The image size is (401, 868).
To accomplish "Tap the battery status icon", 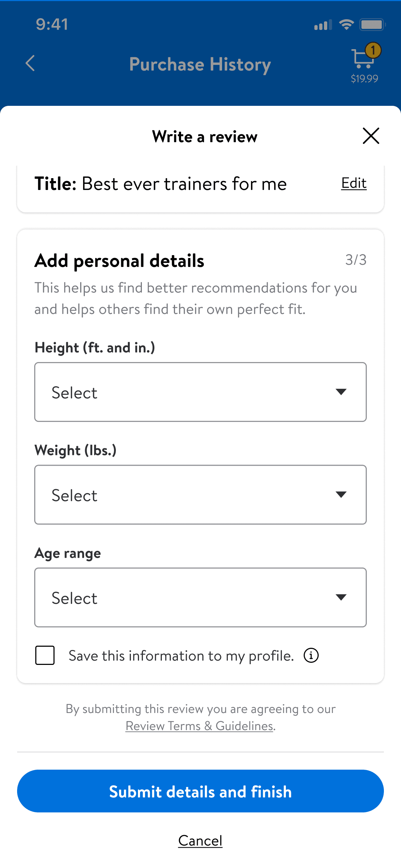I will (x=372, y=25).
